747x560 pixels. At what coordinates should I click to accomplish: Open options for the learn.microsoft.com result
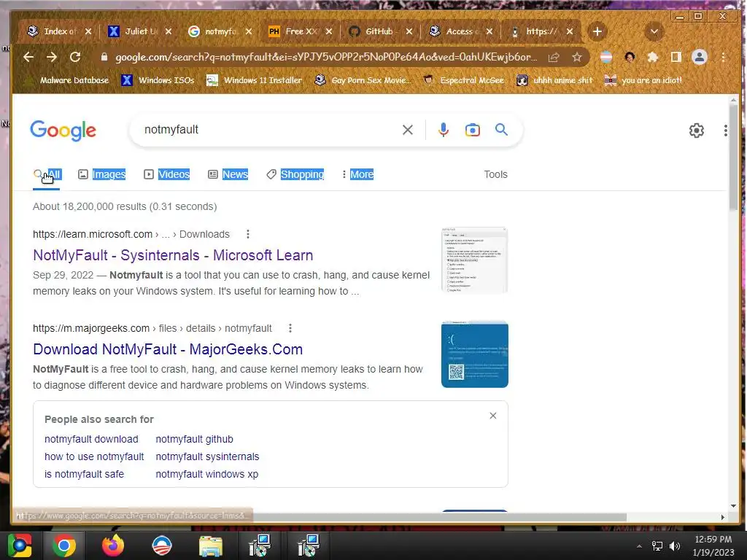(248, 234)
